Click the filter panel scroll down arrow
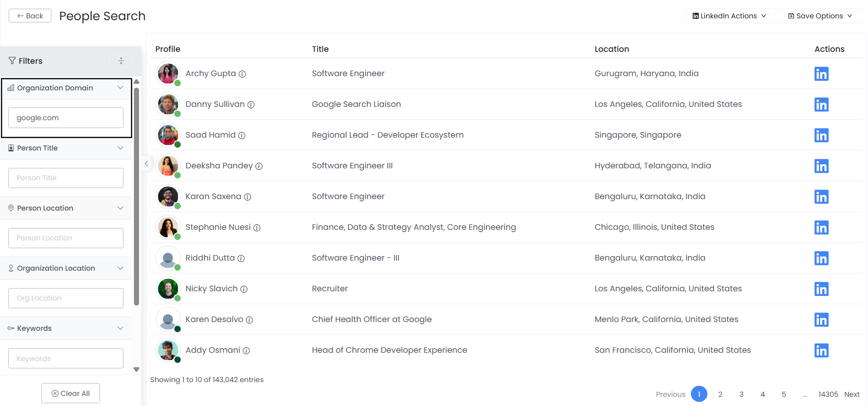The image size is (868, 406). pos(136,369)
